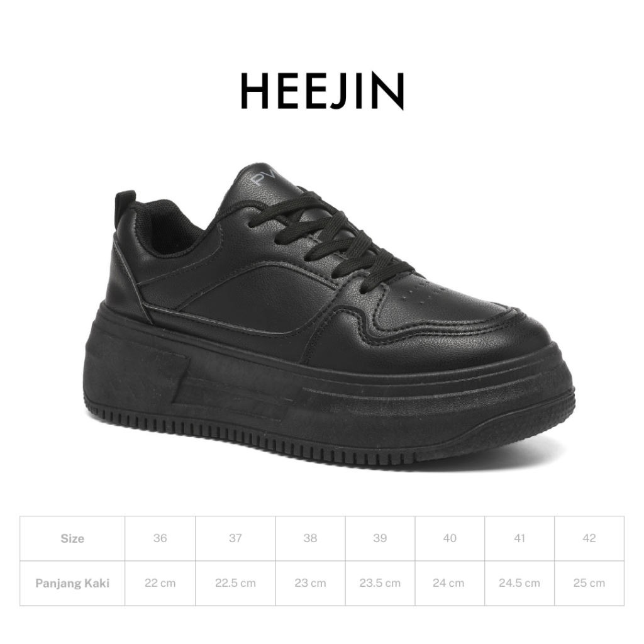Click the 25 cm foot length cell
Viewport: 644px width, 644px height.
pyautogui.click(x=589, y=583)
